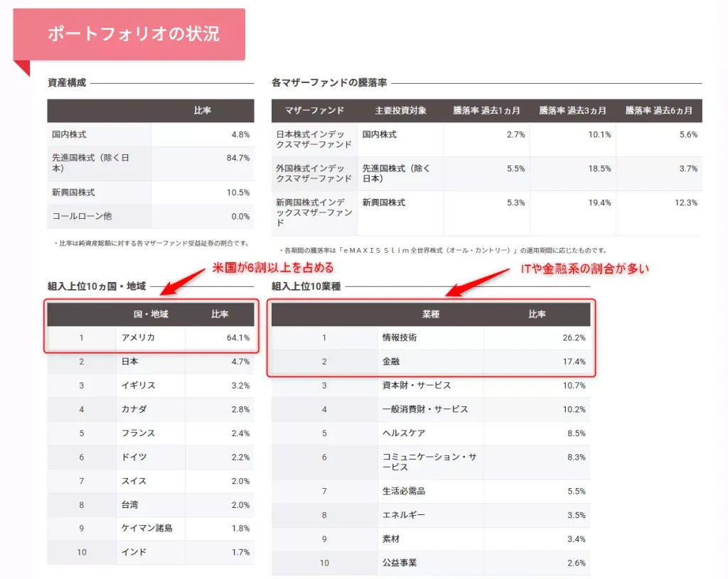
Task: Click the 国内株式 row label in 資産構成
Action: [69, 134]
